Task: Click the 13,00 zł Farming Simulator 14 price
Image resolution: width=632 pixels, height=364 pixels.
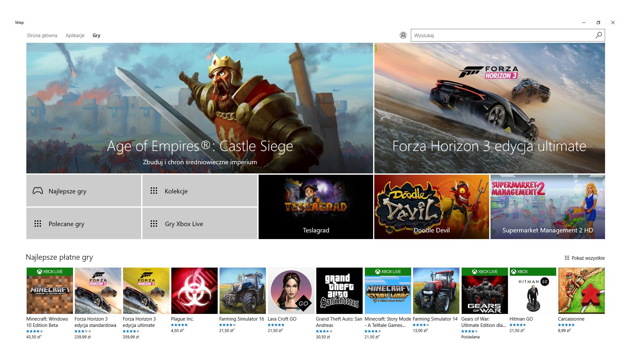Action: [420, 331]
